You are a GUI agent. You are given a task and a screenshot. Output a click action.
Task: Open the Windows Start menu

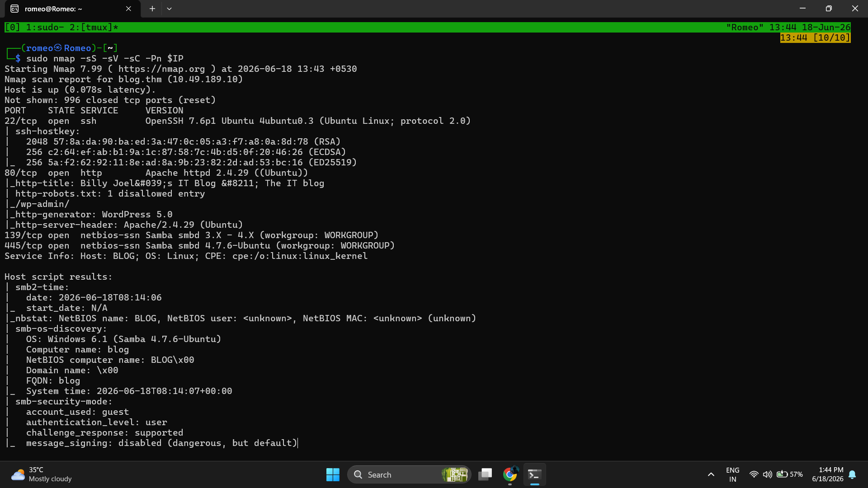point(333,474)
